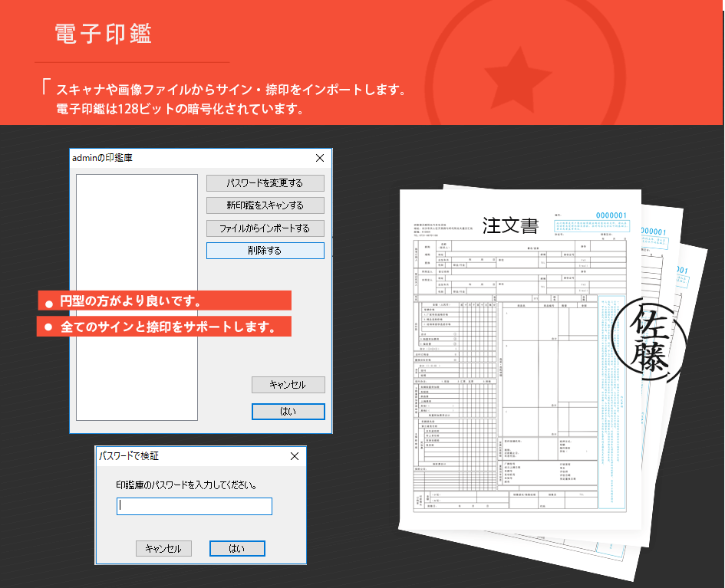Click the adminの印鑑庫 title bar text

click(x=102, y=158)
